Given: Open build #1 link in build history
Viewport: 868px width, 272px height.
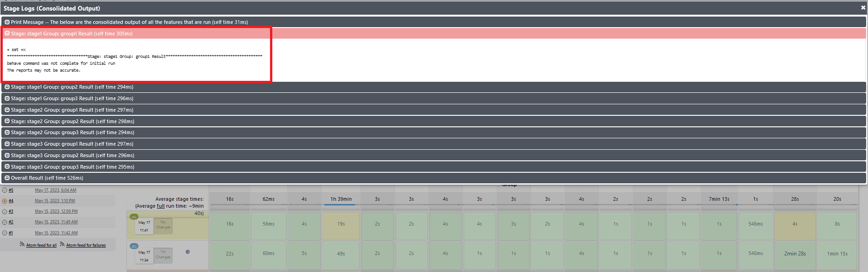Looking at the screenshot, I should (11, 233).
